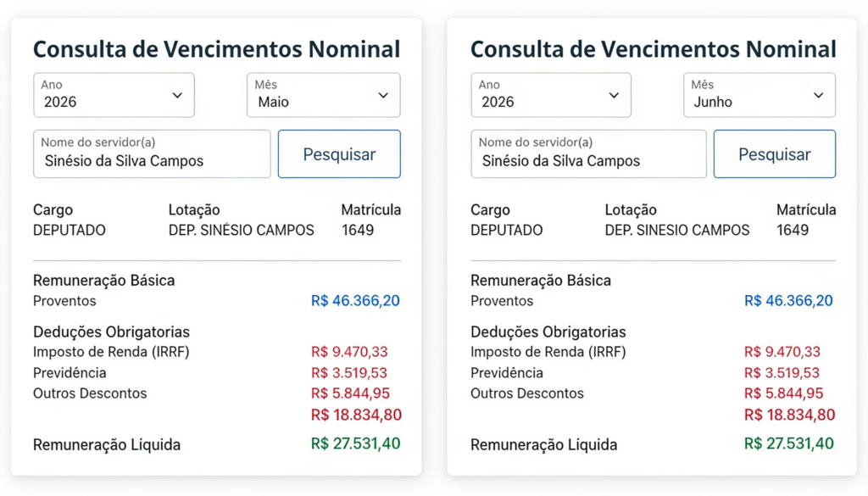Click the Outros Descontos value in the Maio panel
Screen dimensions: 868x496
[350, 393]
